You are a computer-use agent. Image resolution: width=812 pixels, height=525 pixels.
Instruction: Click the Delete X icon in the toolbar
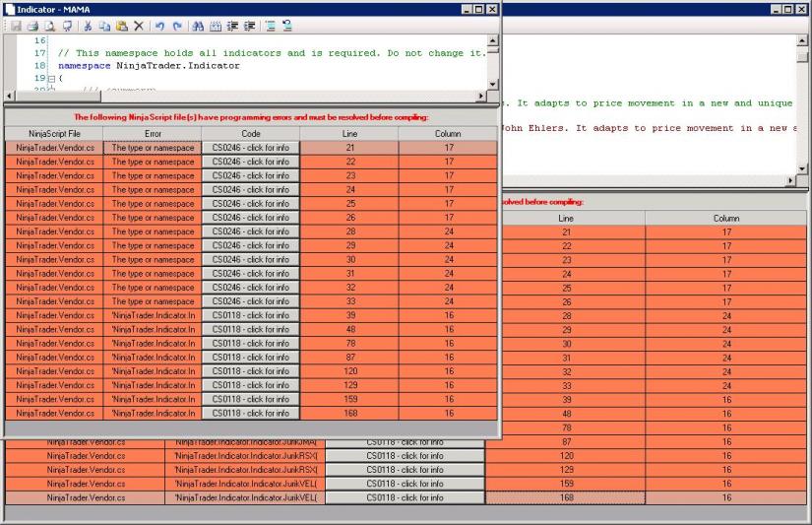(x=139, y=26)
